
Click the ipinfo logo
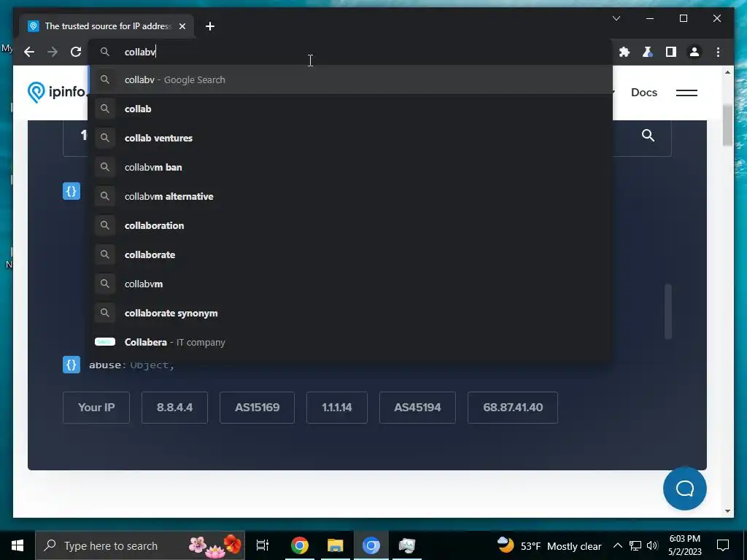click(56, 91)
